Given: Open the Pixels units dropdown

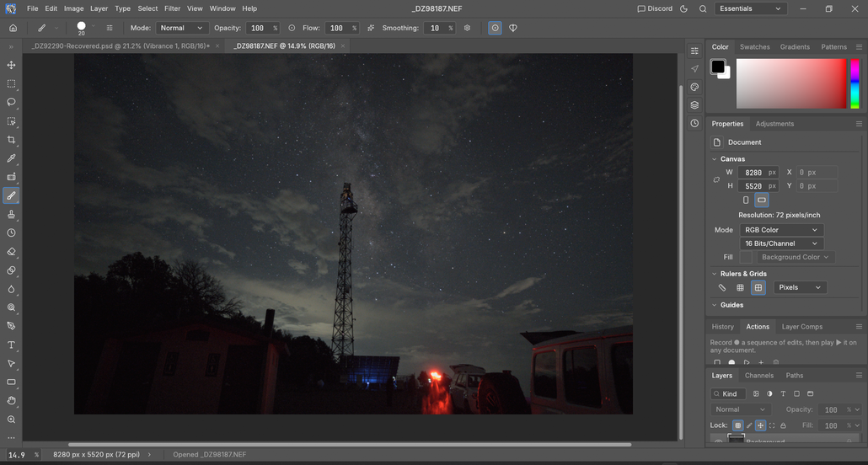Looking at the screenshot, I should click(x=801, y=287).
